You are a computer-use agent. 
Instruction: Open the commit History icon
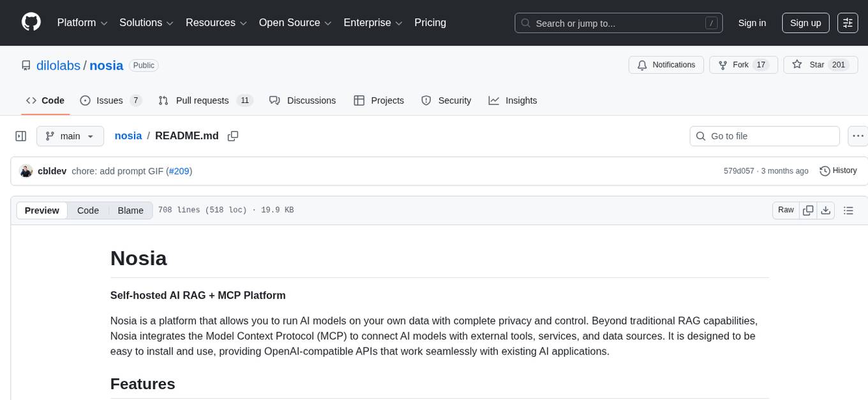click(824, 171)
